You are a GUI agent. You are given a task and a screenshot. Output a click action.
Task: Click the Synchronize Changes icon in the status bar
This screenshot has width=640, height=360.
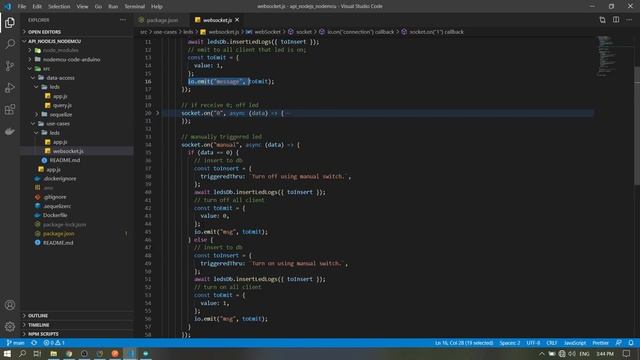[34, 343]
